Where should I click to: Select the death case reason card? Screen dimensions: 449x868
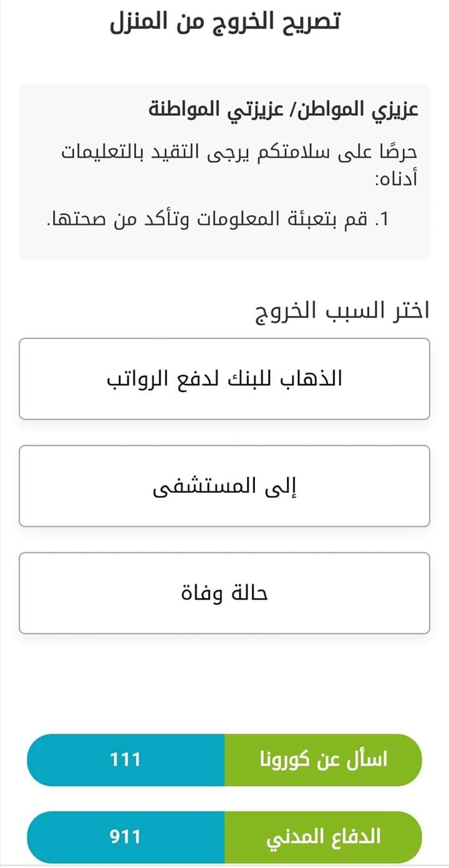pyautogui.click(x=224, y=593)
